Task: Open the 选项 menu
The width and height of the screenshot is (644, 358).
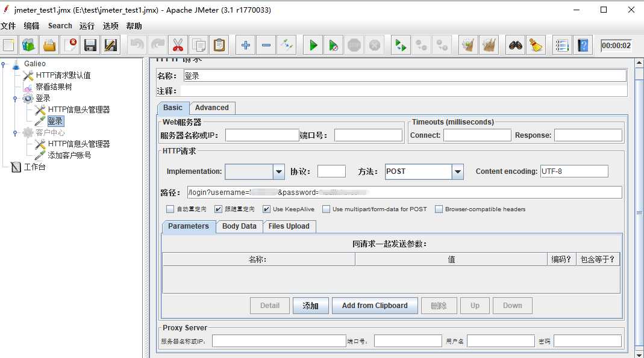Action: coord(110,26)
